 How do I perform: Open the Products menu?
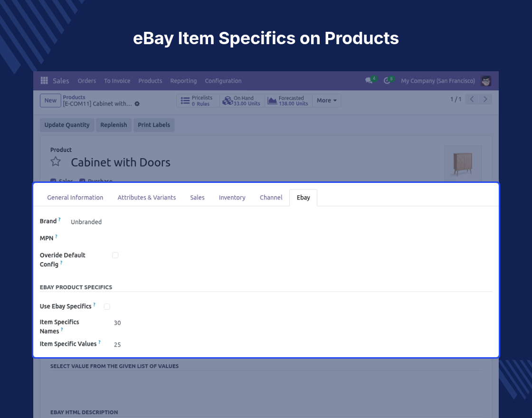click(x=150, y=81)
